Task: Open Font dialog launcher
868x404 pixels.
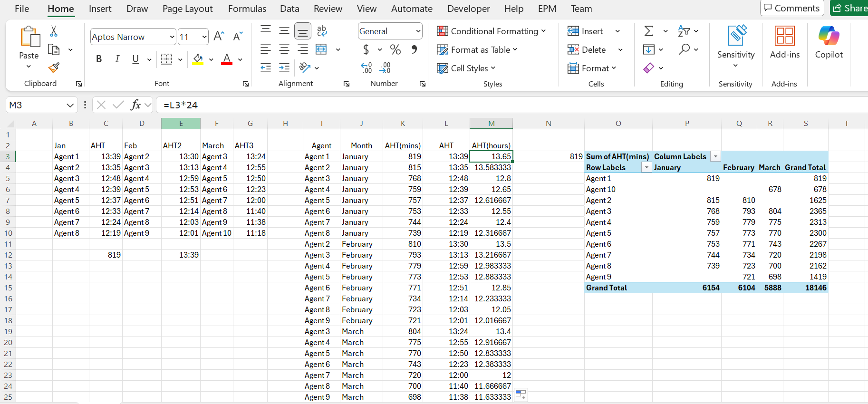Action: pos(246,84)
